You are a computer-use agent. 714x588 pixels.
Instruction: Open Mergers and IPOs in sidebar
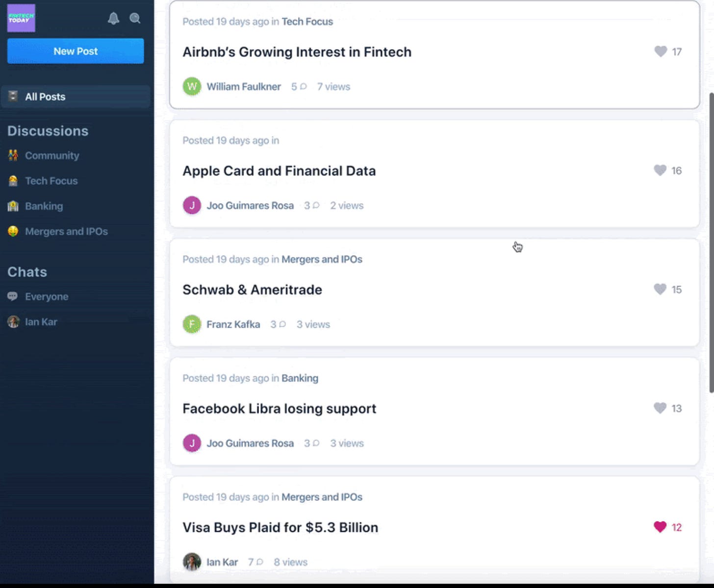pos(67,231)
